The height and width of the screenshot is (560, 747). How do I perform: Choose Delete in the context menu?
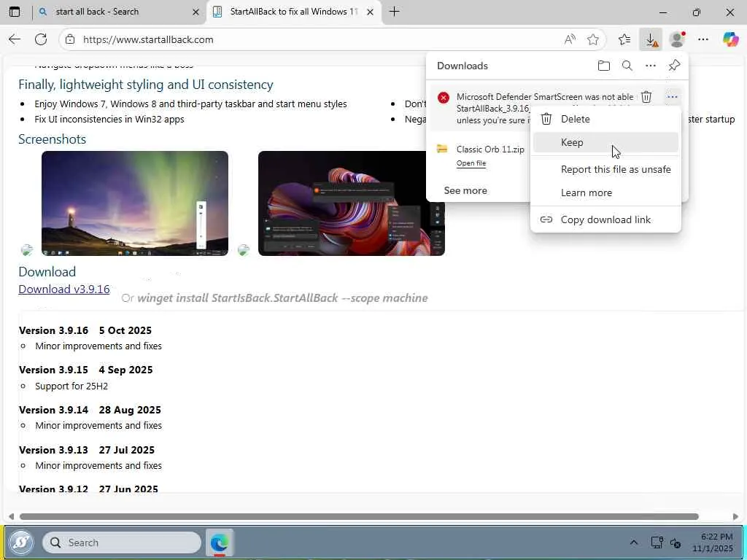tap(605, 119)
